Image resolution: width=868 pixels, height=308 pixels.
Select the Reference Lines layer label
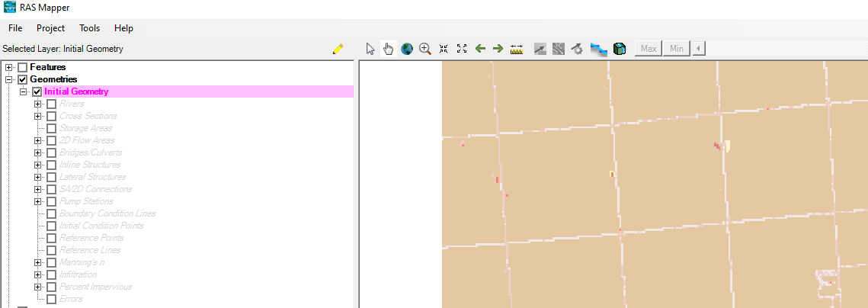(x=90, y=250)
